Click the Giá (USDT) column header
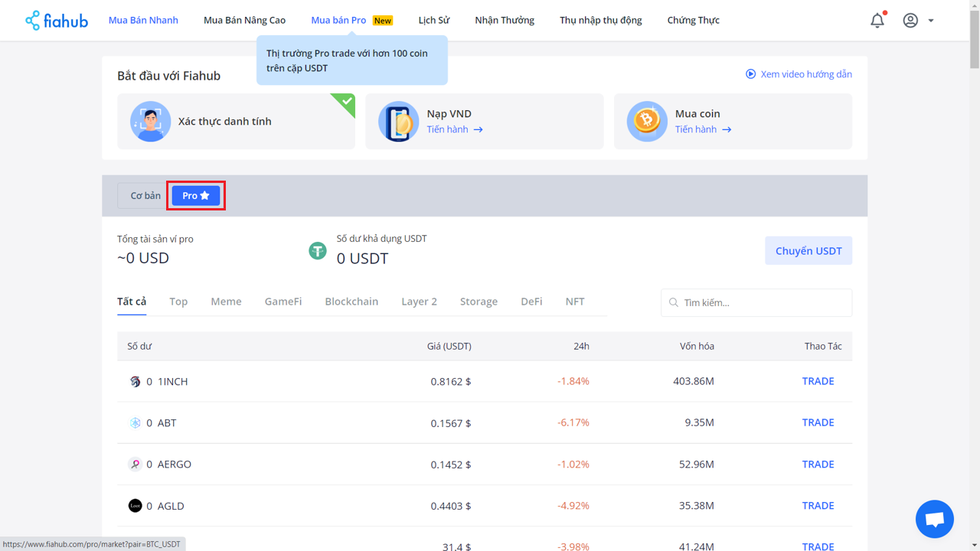The image size is (980, 551). (449, 347)
